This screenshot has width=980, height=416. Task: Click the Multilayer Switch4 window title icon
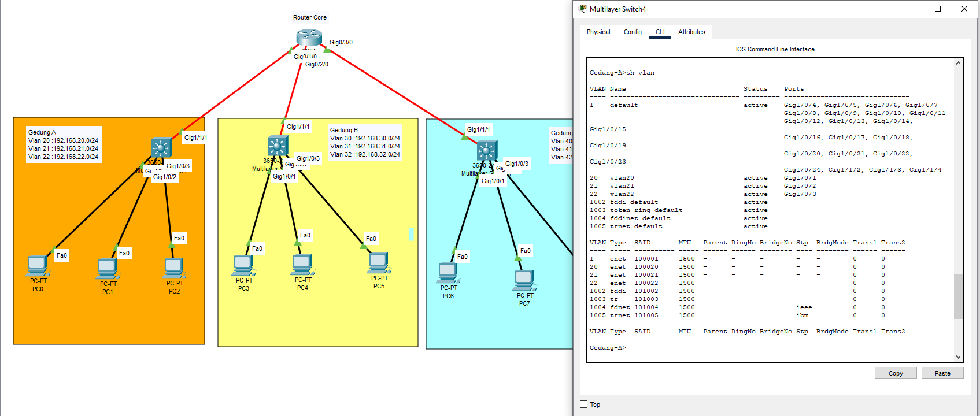(582, 9)
